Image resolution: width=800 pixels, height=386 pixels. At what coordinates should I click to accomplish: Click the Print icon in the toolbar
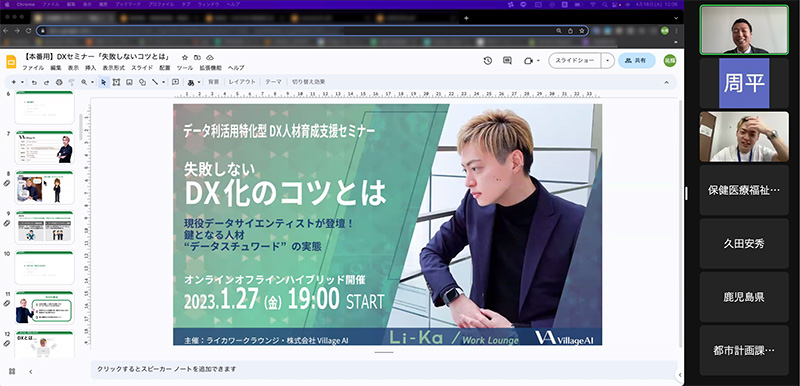tap(59, 82)
